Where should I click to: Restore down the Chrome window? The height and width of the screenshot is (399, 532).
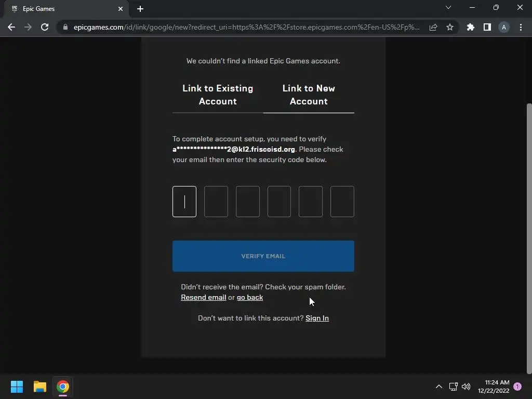point(496,7)
